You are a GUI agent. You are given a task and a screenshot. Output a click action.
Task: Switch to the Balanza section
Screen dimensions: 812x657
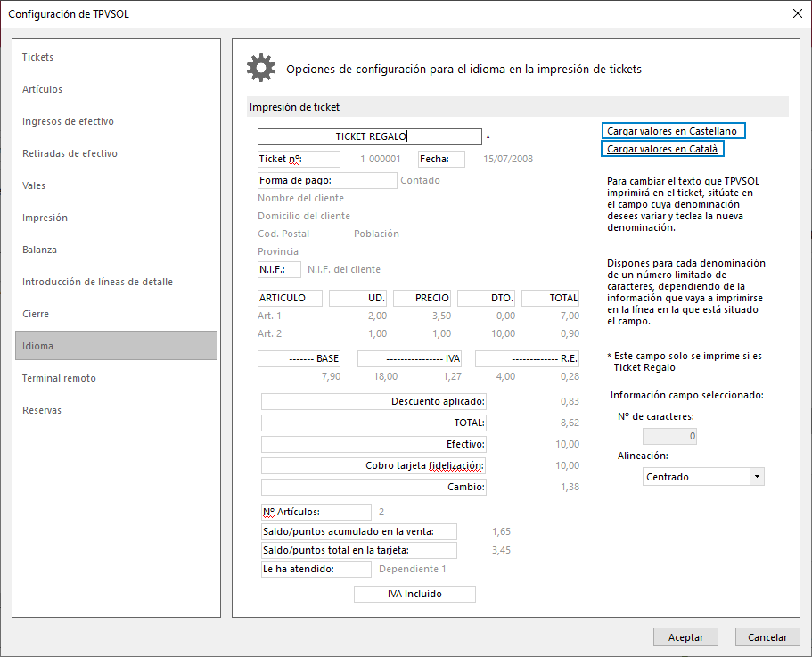[116, 250]
